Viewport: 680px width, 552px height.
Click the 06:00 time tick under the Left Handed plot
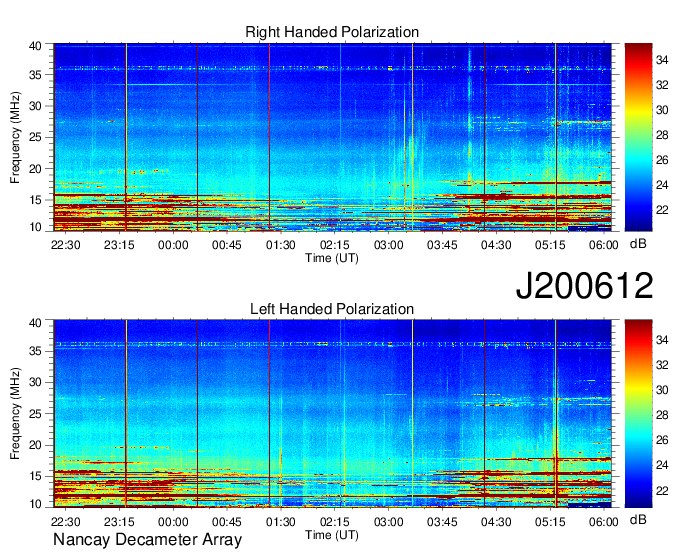[603, 522]
